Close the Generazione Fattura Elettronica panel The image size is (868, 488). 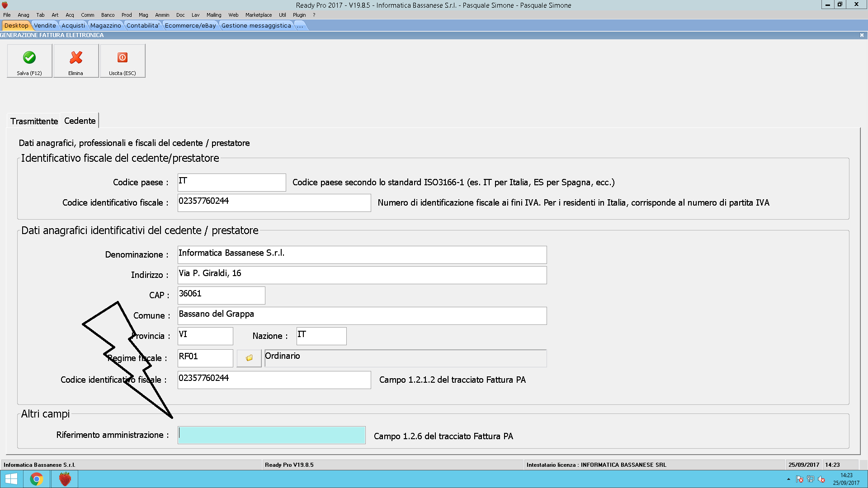click(862, 35)
